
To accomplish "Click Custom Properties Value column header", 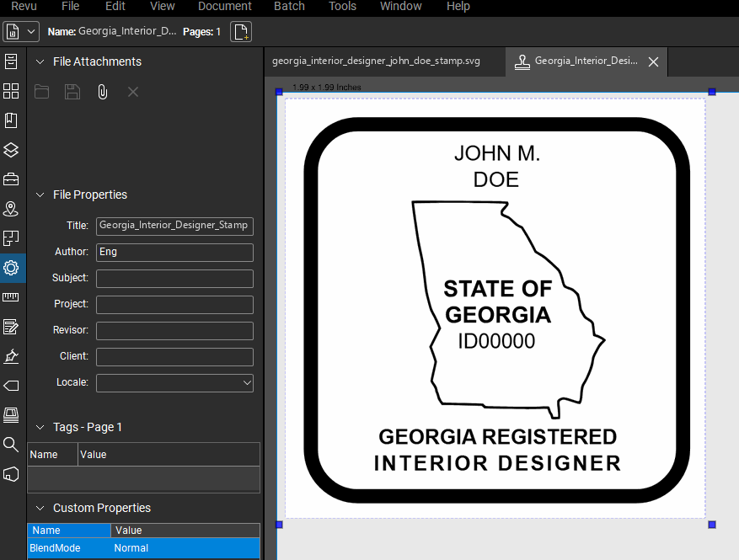I will click(x=185, y=531).
